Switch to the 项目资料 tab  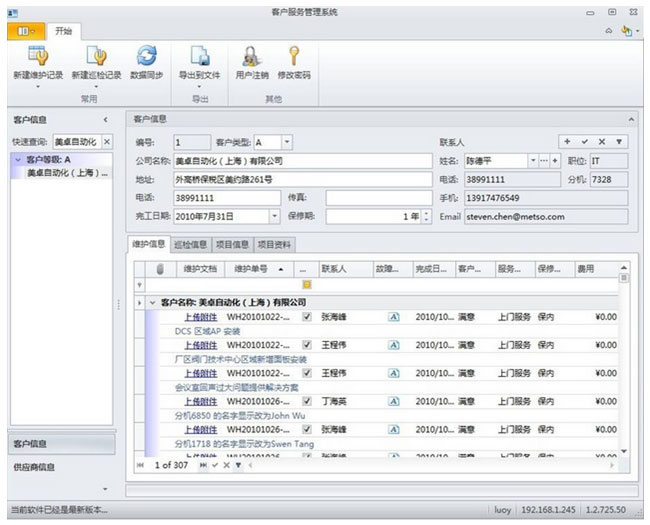(274, 243)
